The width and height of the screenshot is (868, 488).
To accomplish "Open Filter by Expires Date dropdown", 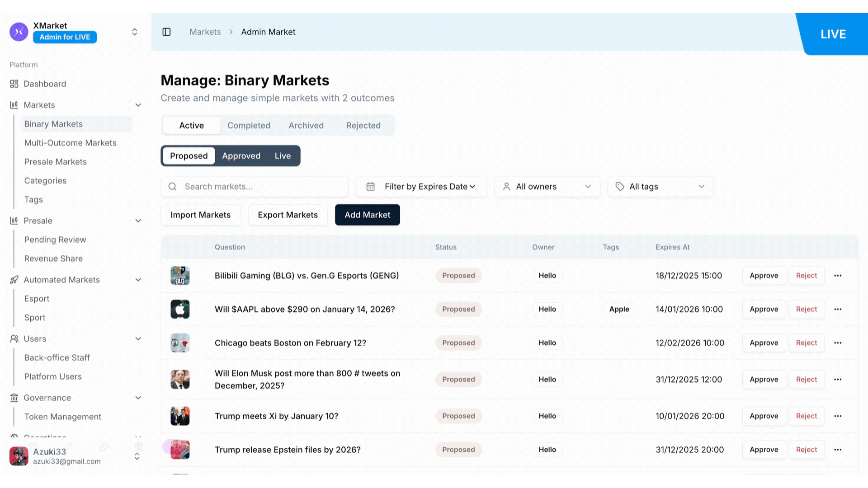I will coord(421,187).
